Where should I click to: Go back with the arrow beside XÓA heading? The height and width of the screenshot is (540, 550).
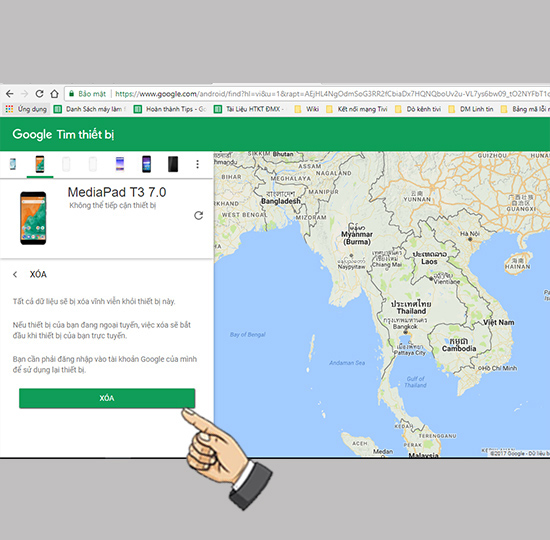pos(15,274)
